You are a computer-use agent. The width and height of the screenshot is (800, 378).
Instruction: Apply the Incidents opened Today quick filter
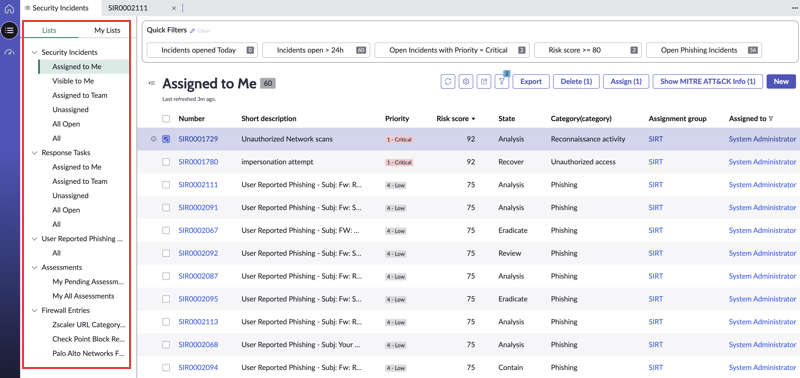click(x=203, y=50)
